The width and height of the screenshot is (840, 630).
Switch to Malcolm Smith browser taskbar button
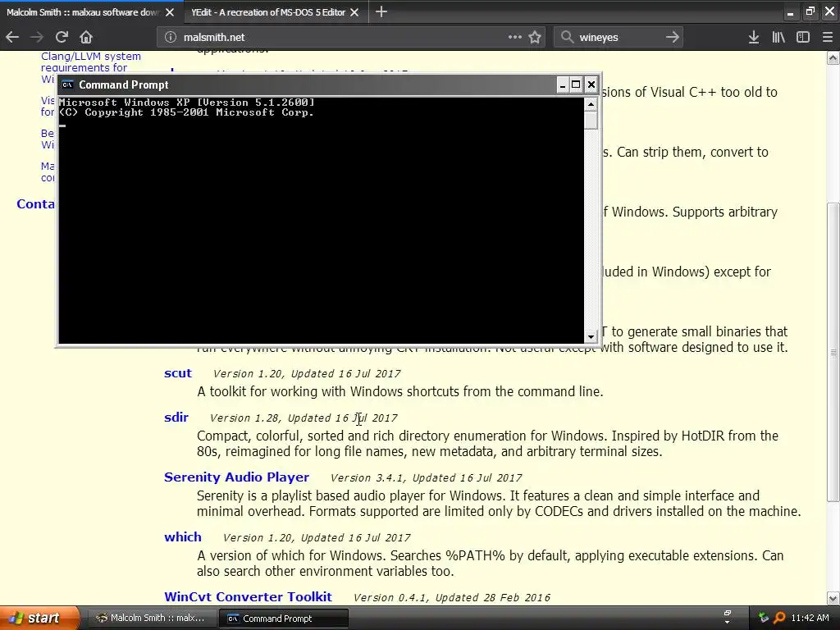151,619
